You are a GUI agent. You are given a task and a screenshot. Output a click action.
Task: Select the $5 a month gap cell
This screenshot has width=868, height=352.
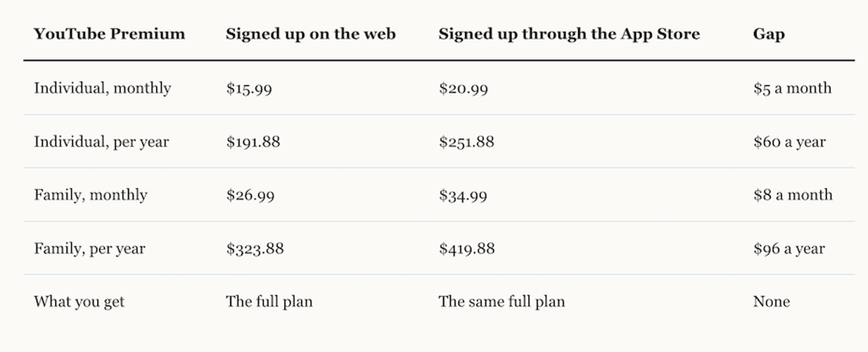coord(792,89)
